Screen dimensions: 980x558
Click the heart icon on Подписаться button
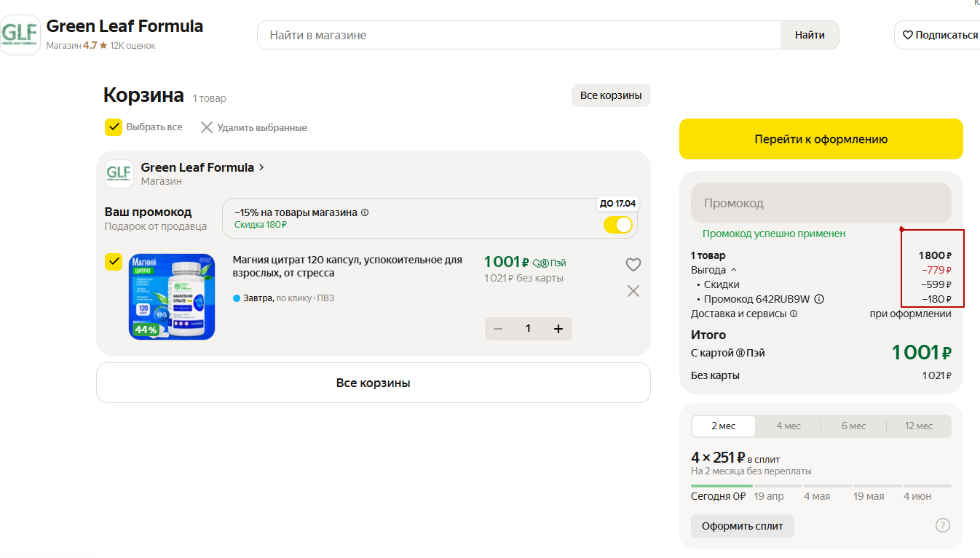click(908, 35)
